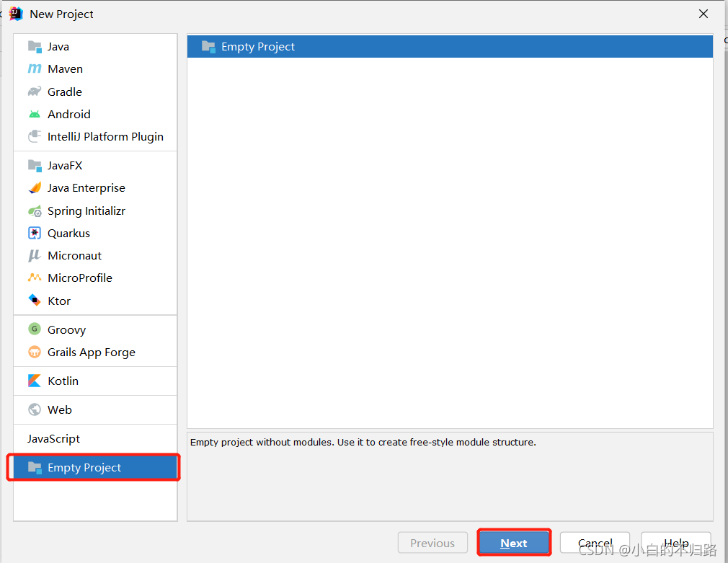The height and width of the screenshot is (563, 728).
Task: Click the Empty Project icon in sidebar
Action: (x=35, y=468)
